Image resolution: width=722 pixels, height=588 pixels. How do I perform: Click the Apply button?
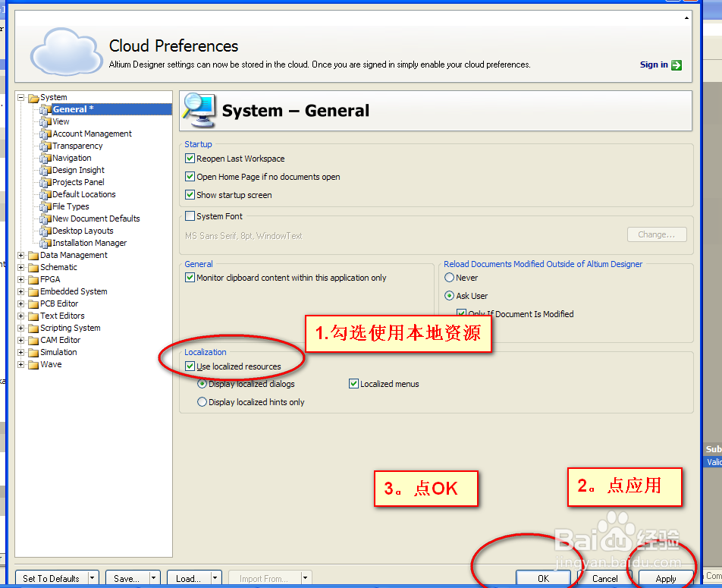(x=666, y=578)
